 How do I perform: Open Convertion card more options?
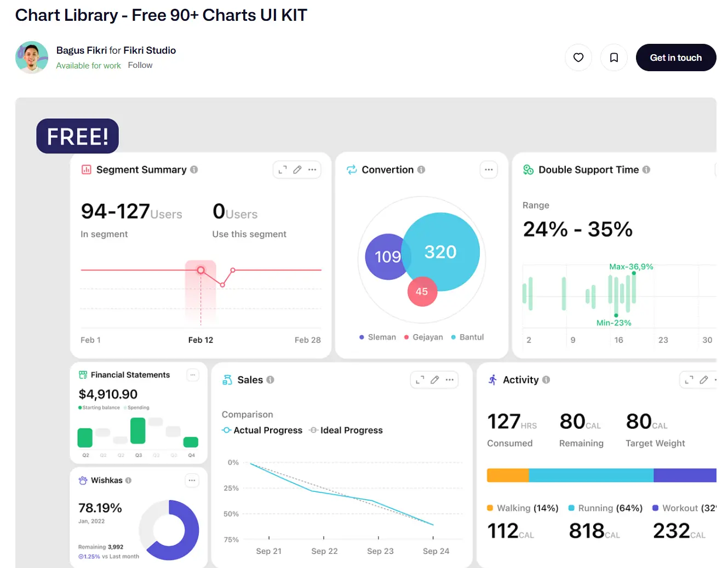pyautogui.click(x=489, y=170)
